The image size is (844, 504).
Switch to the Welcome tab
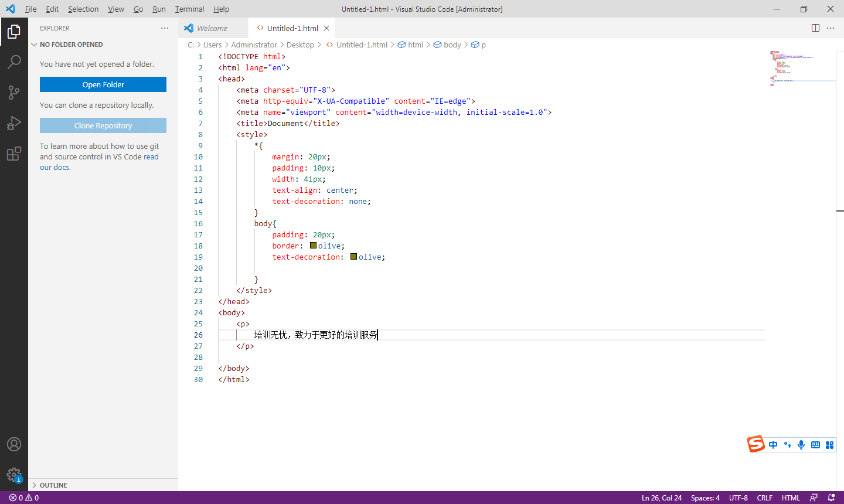(x=212, y=28)
